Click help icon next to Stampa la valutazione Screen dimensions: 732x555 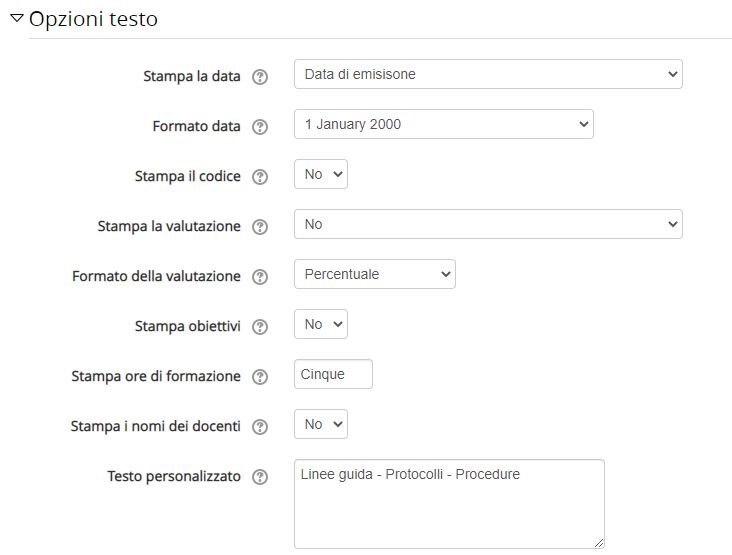(260, 226)
